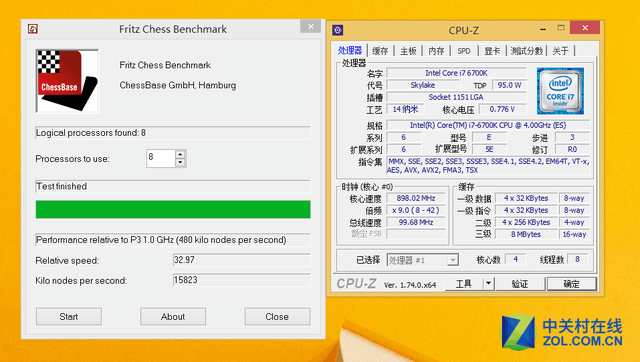Screen dimensions: 640x362
Task: Expand the 工具 dropdown arrow
Action: 489,284
